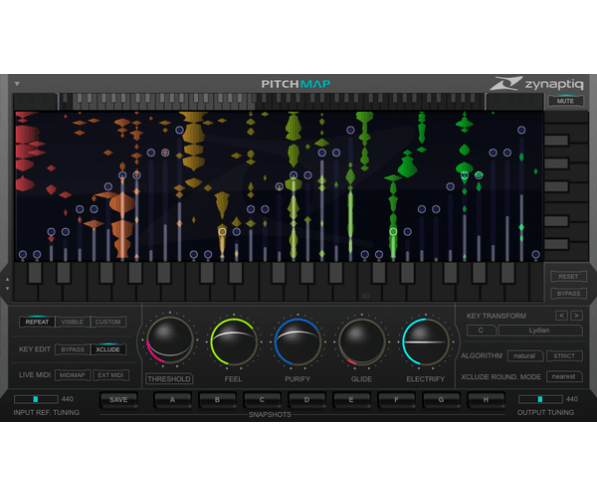Select the VISIBLE mapping mode
Screen dimensions: 597x497
(x=72, y=322)
